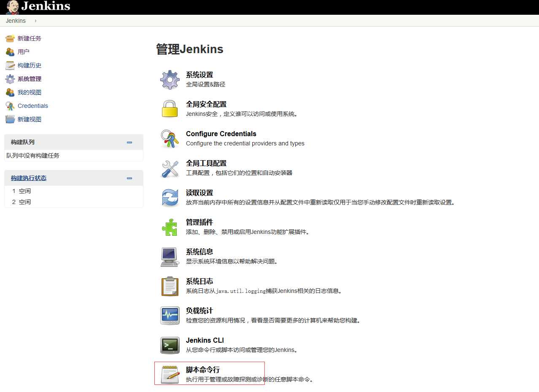Screen dimensions: 539x392
Task: Open the 系统设置 link
Action: 199,75
